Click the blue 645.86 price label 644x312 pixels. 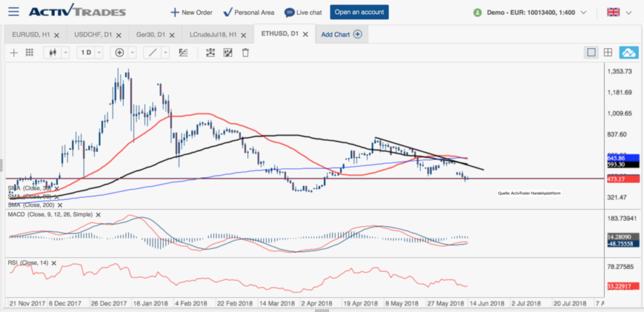[623, 158]
